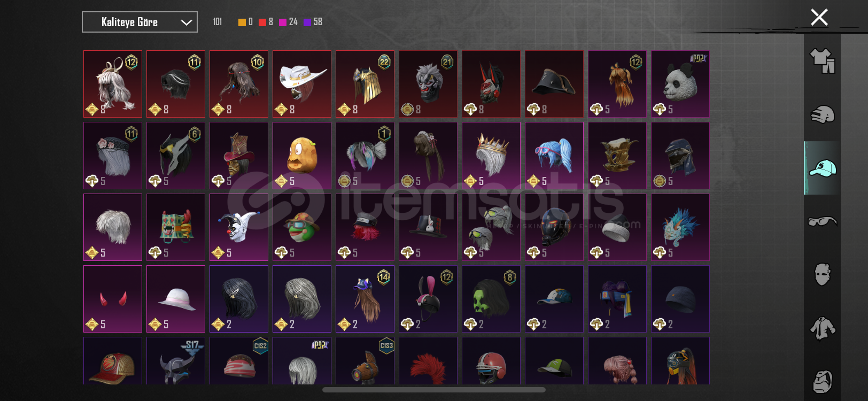Select the face mask category icon
Viewport: 868px width, 401px height.
pos(822,274)
